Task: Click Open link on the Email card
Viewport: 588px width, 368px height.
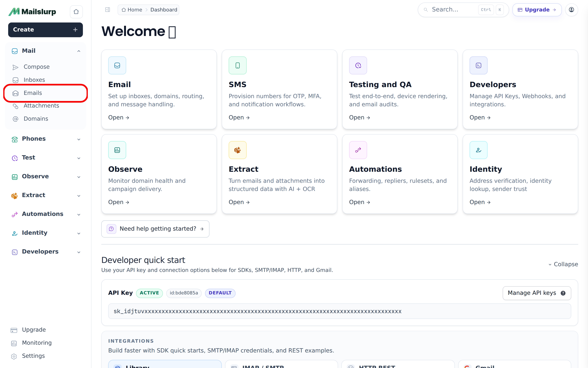Action: (119, 118)
